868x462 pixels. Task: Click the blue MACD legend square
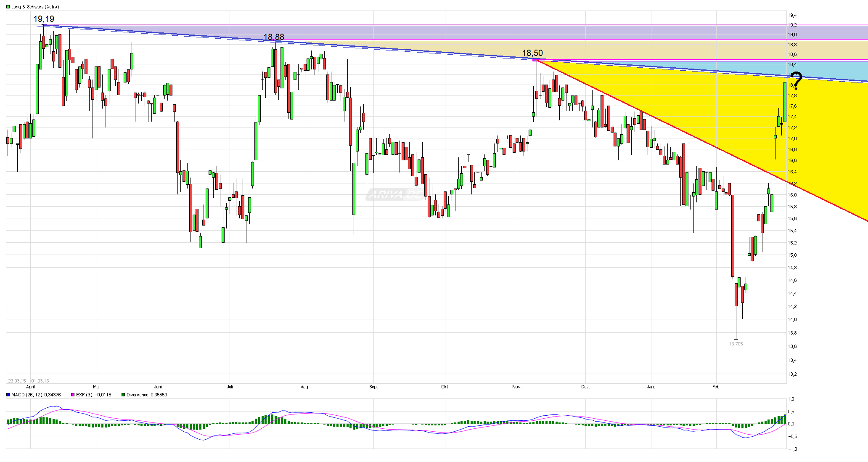8,395
